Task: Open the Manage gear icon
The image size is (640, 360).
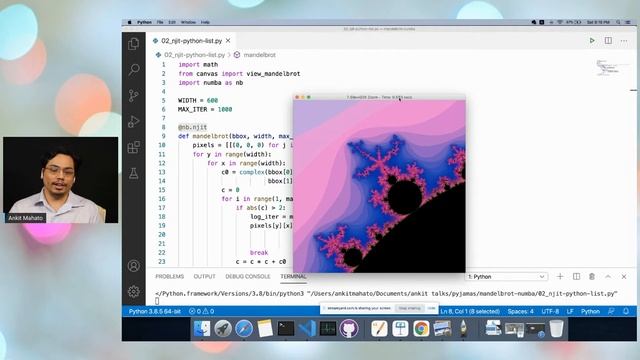Action: pyautogui.click(x=133, y=291)
